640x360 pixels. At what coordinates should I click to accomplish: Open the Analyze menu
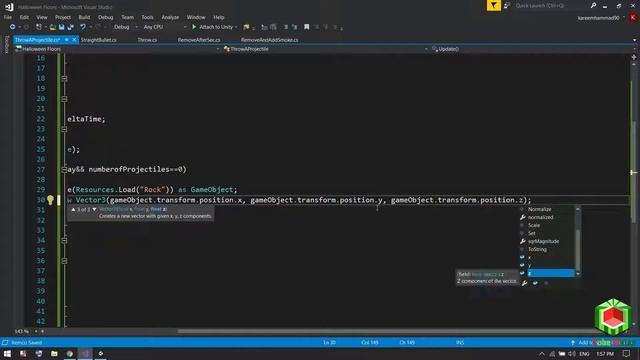[x=170, y=17]
